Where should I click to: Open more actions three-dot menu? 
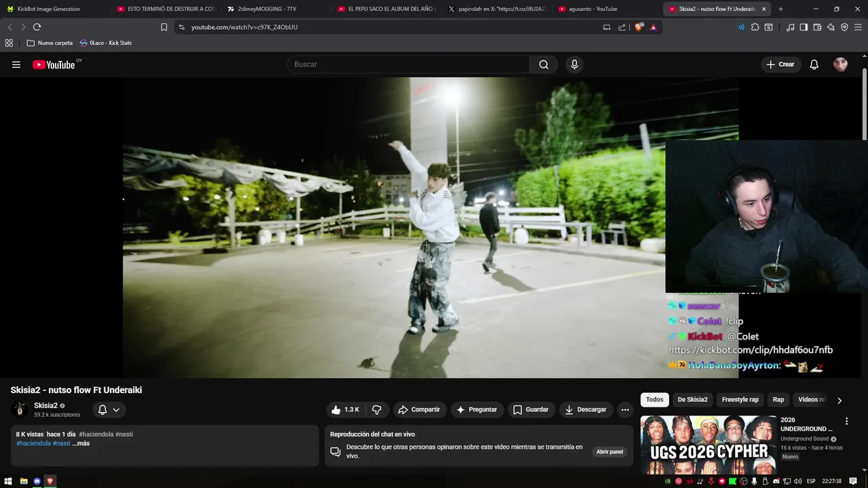625,409
